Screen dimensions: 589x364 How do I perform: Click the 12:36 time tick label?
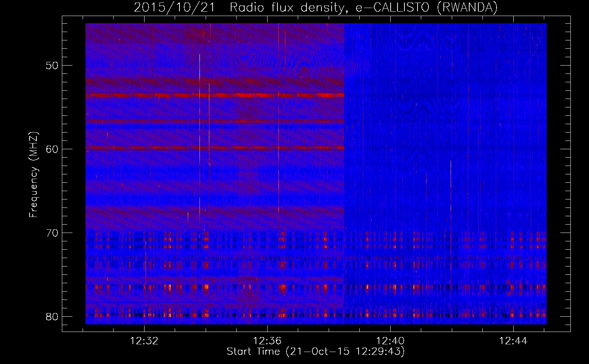click(268, 341)
